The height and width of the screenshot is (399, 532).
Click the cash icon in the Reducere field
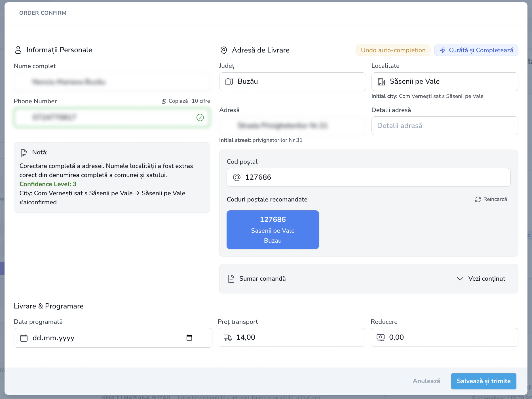tap(381, 337)
